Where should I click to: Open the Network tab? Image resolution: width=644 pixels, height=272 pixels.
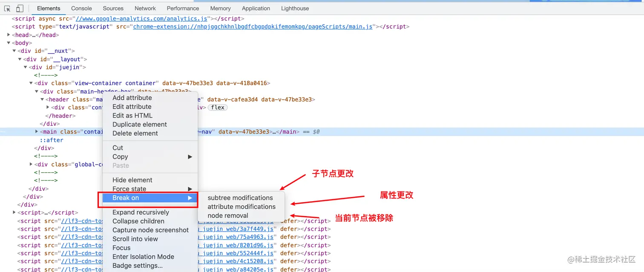[x=145, y=8]
